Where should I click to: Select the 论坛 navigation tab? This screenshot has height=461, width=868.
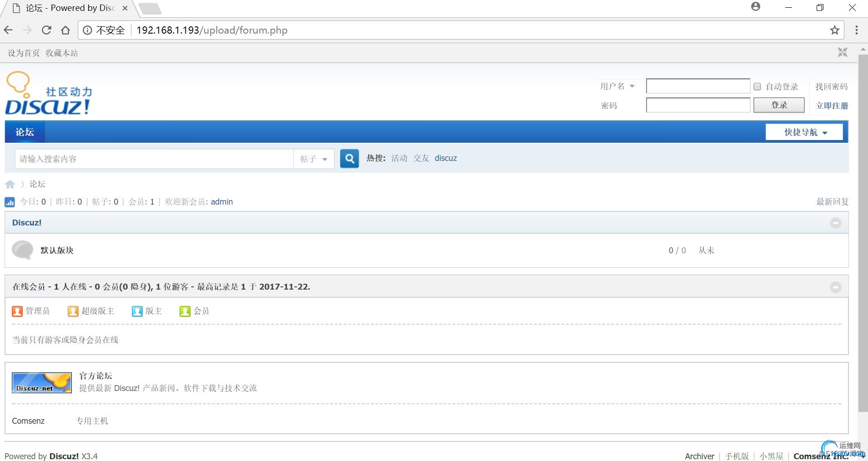(25, 132)
